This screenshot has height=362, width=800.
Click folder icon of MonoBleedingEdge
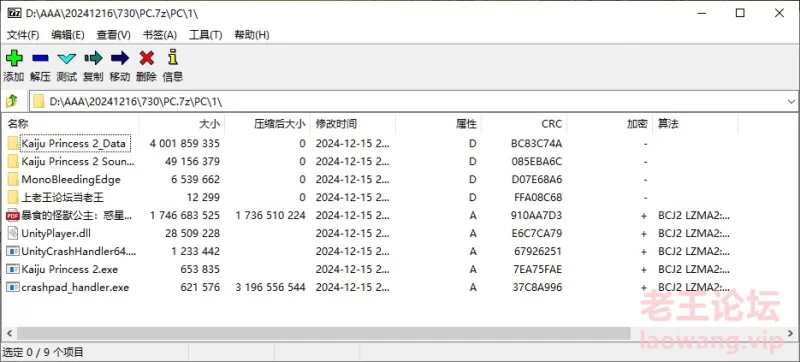13,179
